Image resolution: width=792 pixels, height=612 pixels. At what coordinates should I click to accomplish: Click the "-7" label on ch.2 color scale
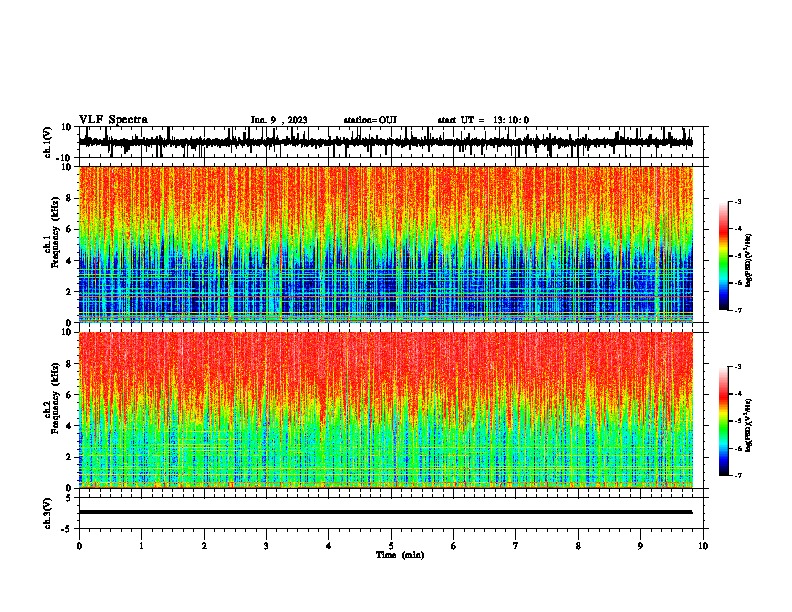pos(738,475)
